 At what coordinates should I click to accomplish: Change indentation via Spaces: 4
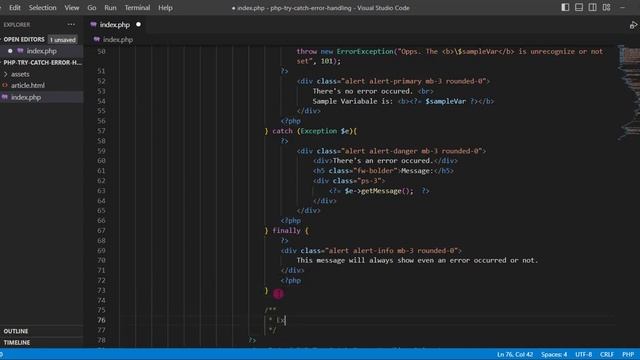(554, 354)
